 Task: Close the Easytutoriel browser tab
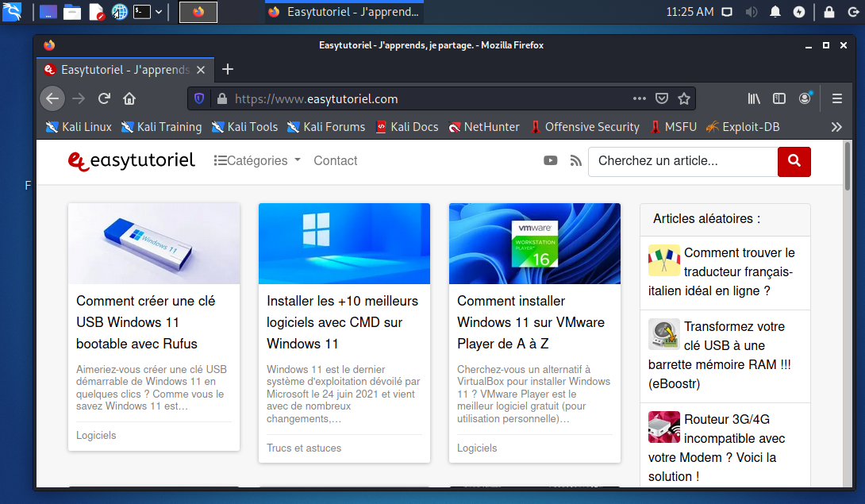click(x=201, y=70)
